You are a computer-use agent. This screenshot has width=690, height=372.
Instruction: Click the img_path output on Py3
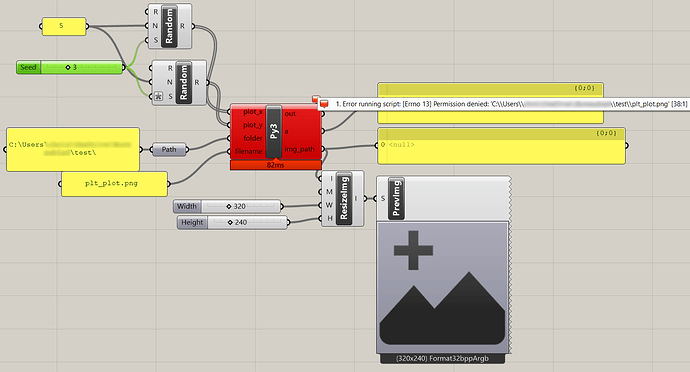[299, 149]
